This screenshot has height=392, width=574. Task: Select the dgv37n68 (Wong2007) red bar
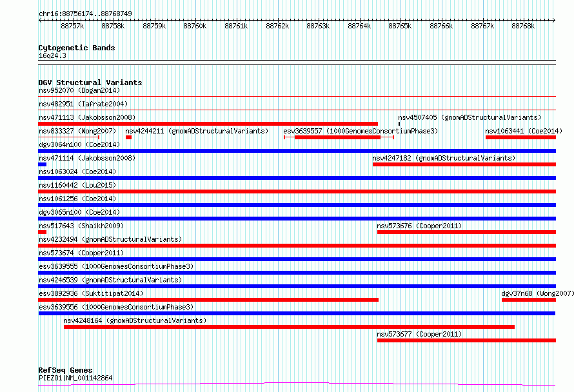pyautogui.click(x=529, y=300)
